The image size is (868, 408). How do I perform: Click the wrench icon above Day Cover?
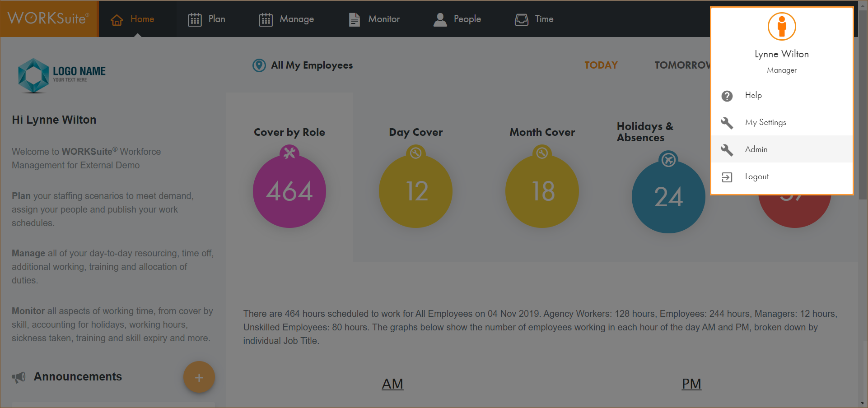pyautogui.click(x=415, y=153)
